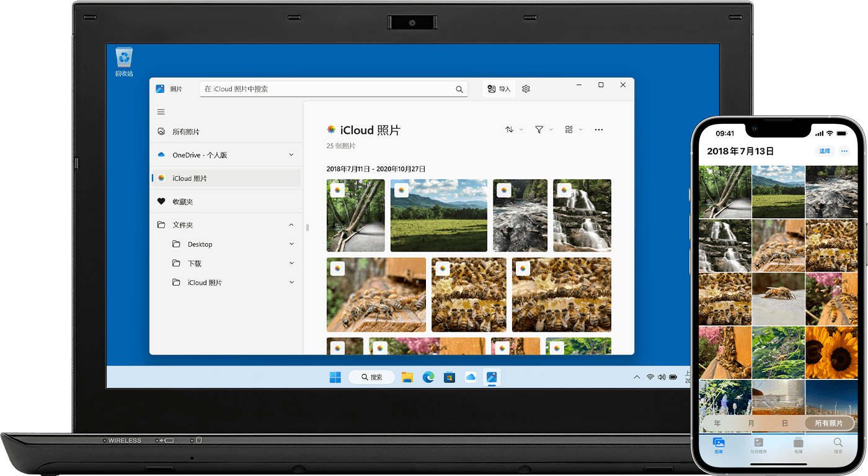Click the filter funnel icon
This screenshot has width=868, height=476.
pos(540,130)
